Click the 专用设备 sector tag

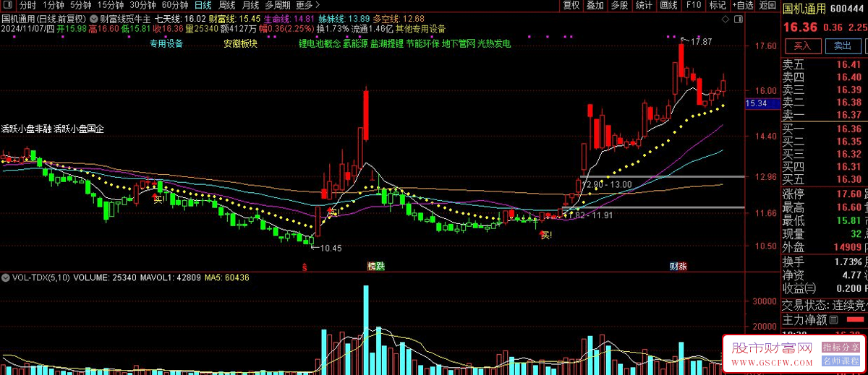point(166,43)
